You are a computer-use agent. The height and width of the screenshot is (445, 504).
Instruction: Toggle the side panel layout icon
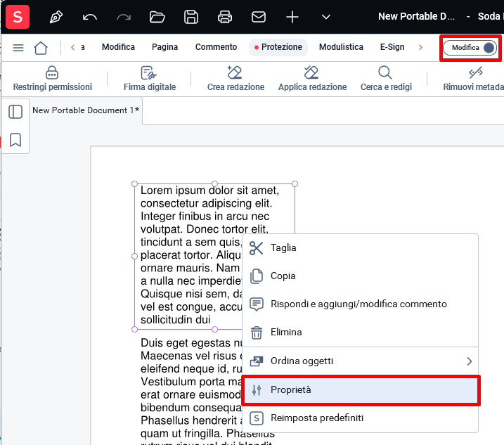tap(15, 112)
